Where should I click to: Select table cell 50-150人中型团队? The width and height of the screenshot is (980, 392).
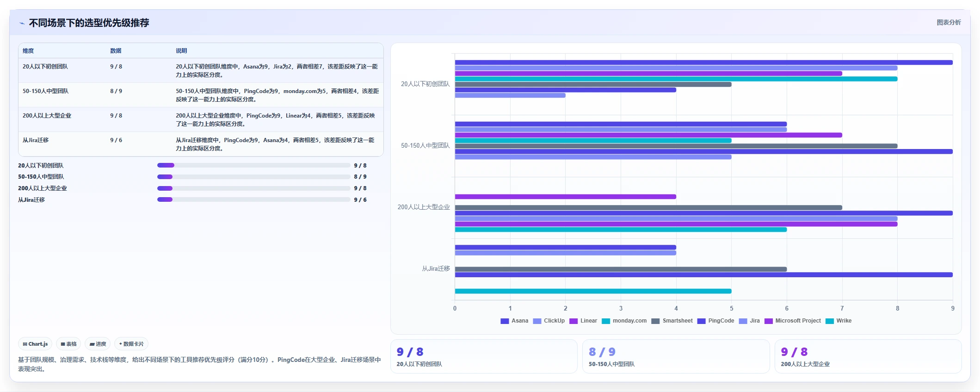(45, 91)
